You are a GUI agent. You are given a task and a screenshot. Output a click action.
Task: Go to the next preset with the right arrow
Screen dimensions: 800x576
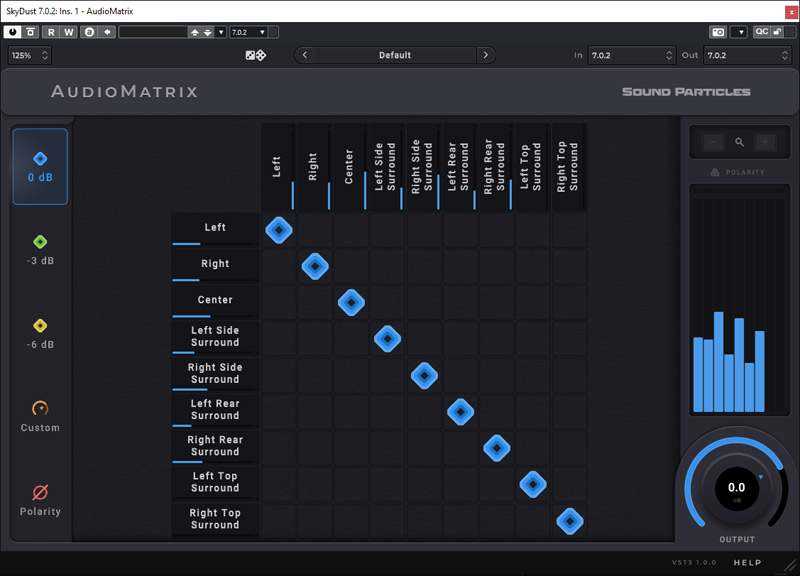(486, 55)
